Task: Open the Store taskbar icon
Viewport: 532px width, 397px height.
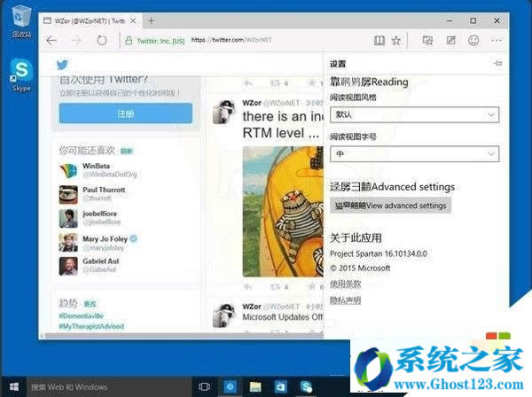Action: tap(280, 387)
